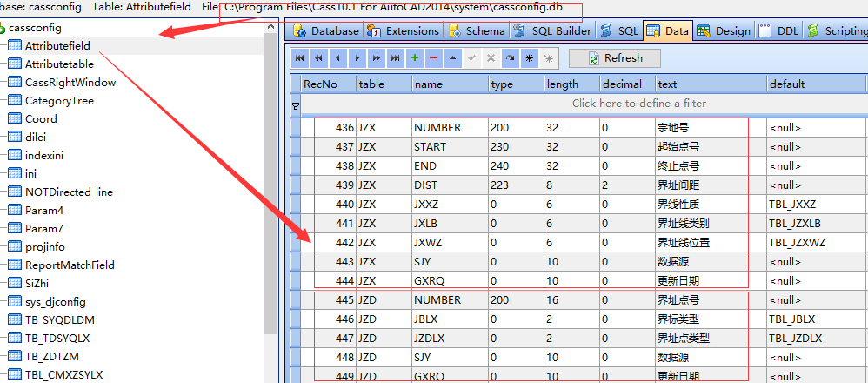Click the cassconfig database icon in tree
868x383 pixels.
point(3,28)
